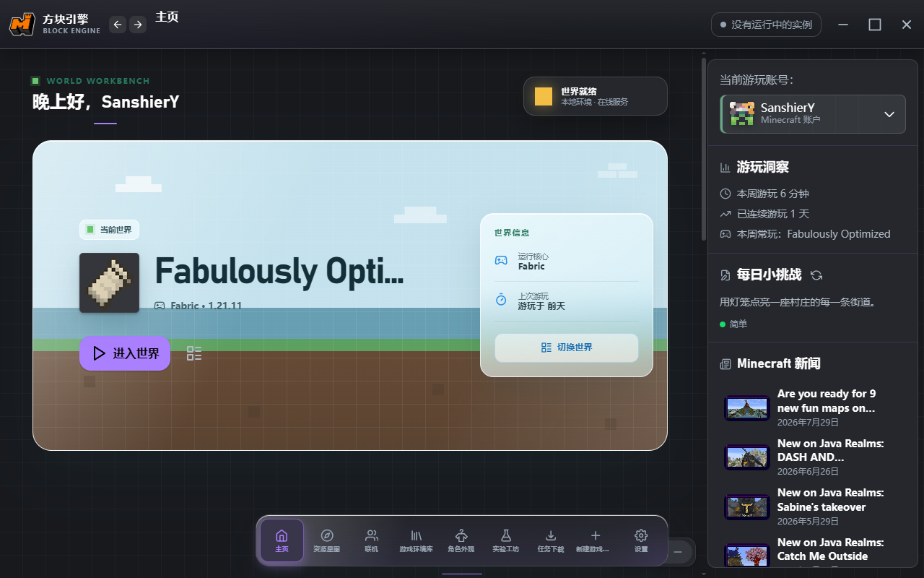Click the 'Fabric • 1.21.11' version text
924x578 pixels.
click(x=206, y=306)
